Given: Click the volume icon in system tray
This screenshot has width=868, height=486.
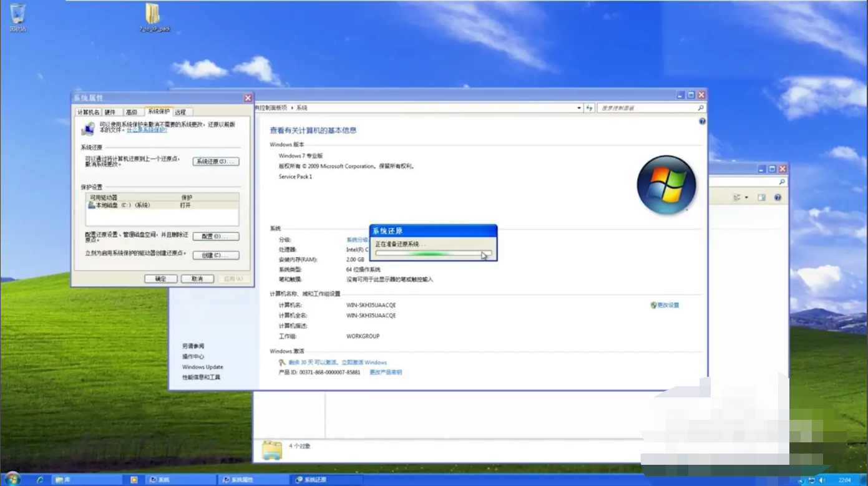Looking at the screenshot, I should point(822,480).
